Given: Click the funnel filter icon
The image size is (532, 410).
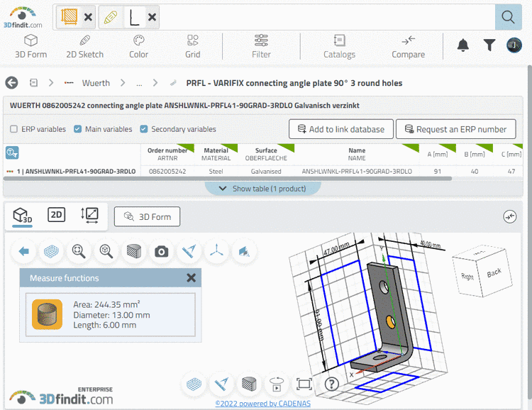Looking at the screenshot, I should pyautogui.click(x=489, y=45).
